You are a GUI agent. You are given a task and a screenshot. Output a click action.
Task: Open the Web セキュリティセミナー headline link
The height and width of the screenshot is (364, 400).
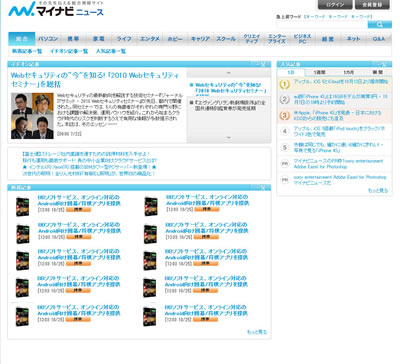tap(95, 80)
